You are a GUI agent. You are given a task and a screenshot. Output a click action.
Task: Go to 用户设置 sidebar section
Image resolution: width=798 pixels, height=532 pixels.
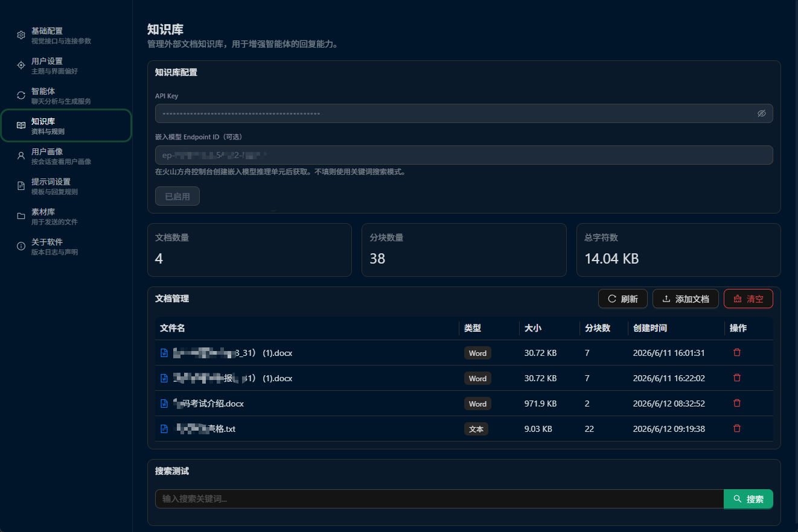(x=66, y=65)
